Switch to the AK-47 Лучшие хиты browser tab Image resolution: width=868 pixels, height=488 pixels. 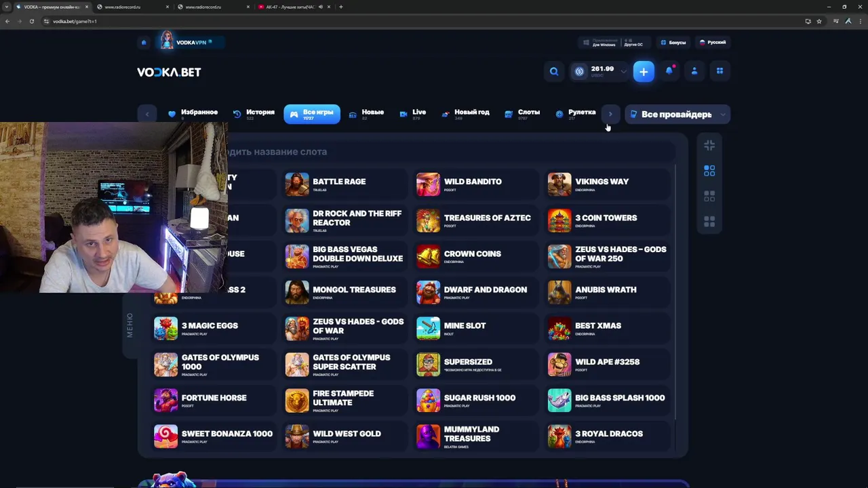[294, 7]
